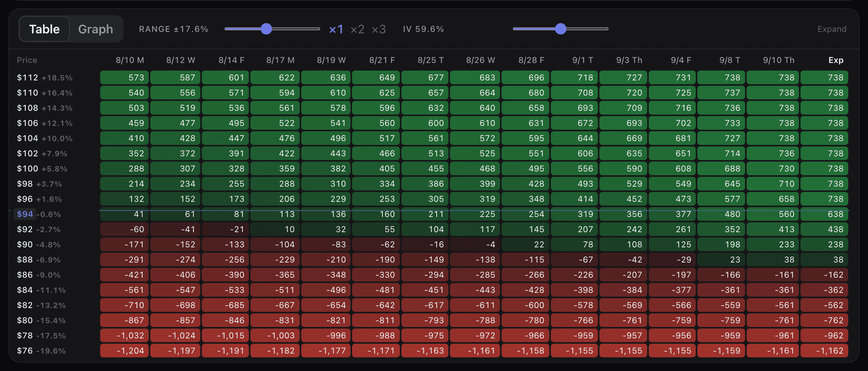The width and height of the screenshot is (868, 371).
Task: Click the 41 cell in the $94 row
Action: [x=124, y=214]
